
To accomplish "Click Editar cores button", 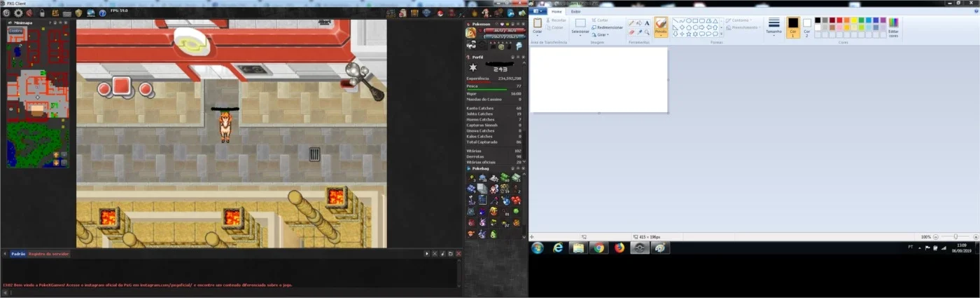I will click(x=893, y=27).
